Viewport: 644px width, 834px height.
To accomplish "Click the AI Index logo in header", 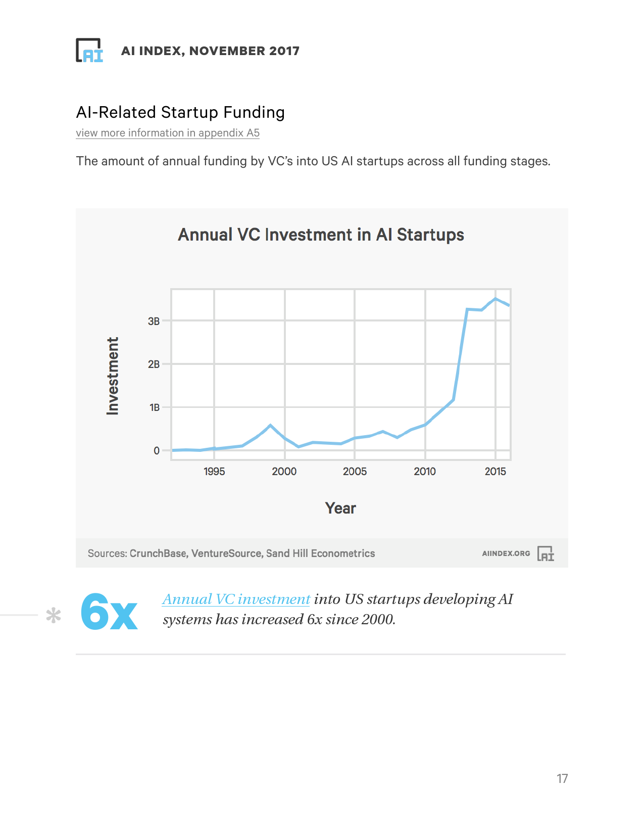I will [90, 51].
